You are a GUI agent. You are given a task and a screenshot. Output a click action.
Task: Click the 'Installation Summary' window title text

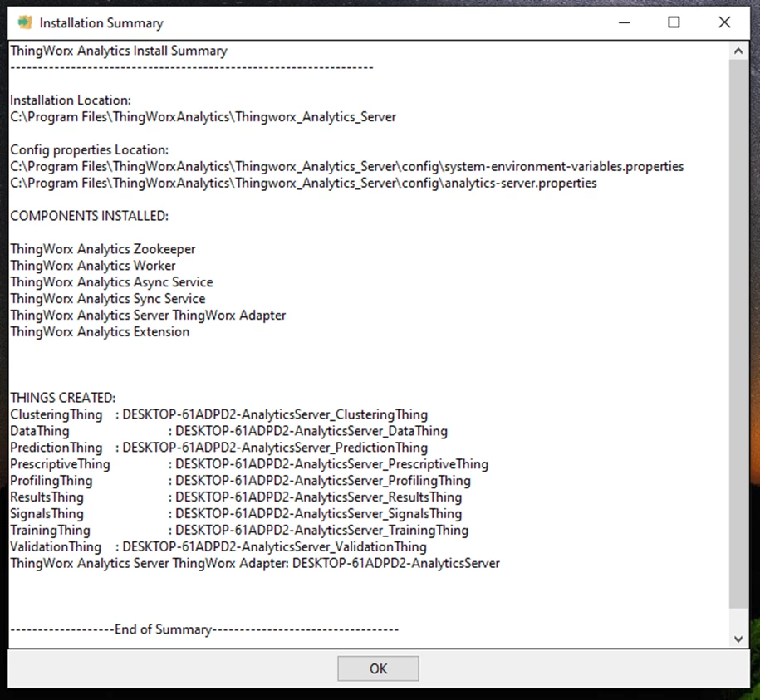(x=101, y=22)
